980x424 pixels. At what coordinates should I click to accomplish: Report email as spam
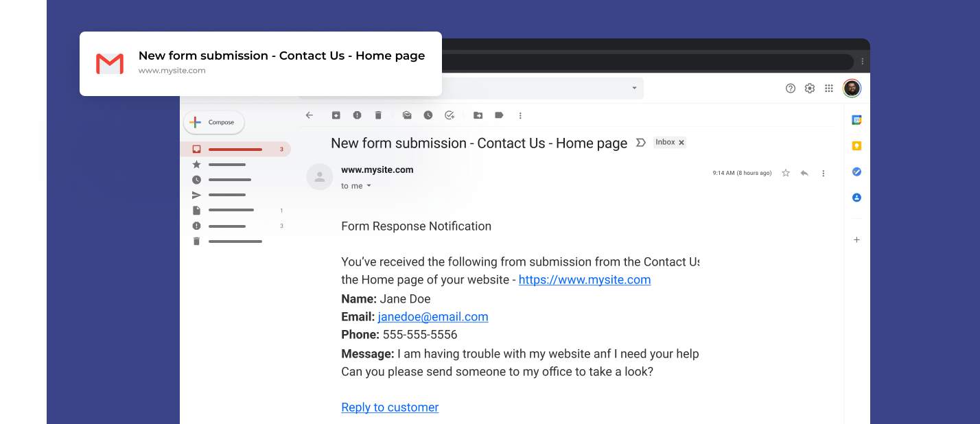coord(357,115)
